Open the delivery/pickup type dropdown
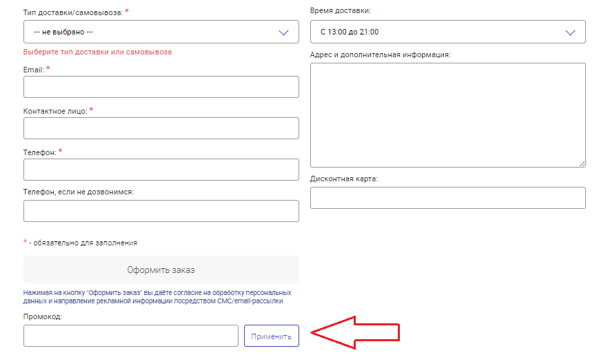Screen dimensions: 606x364 click(x=161, y=32)
